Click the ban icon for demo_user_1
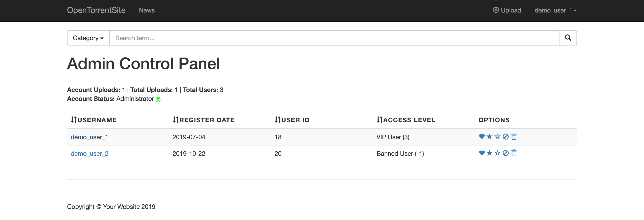This screenshot has height=220, width=644. pyautogui.click(x=506, y=136)
